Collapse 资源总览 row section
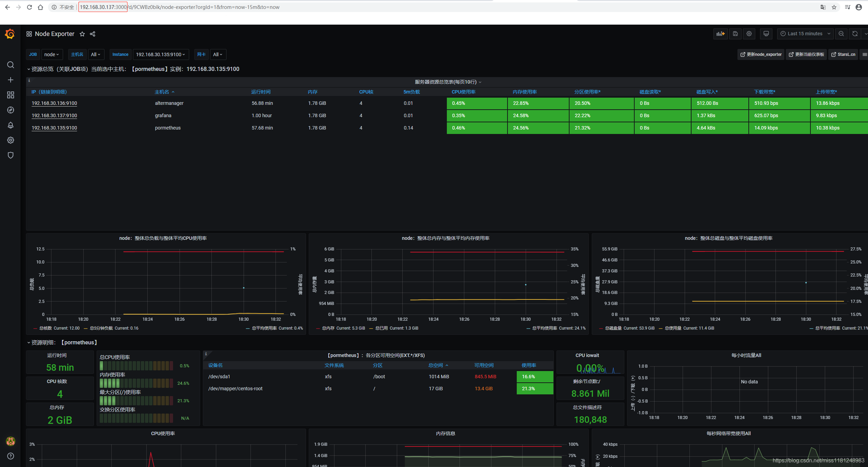Image resolution: width=868 pixels, height=467 pixels. (28, 69)
